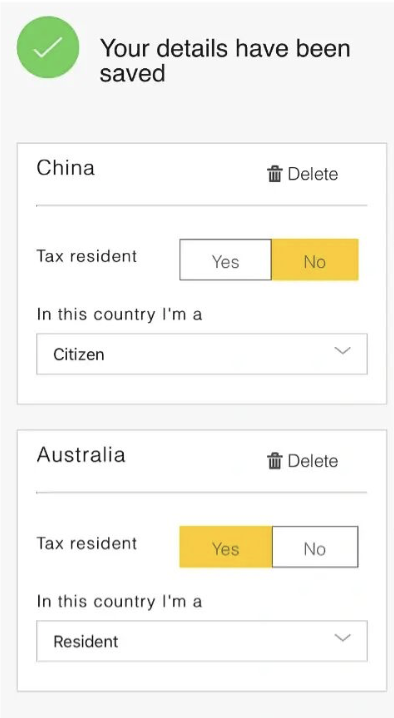Select No for China tax resident
The height and width of the screenshot is (718, 394).
coord(315,260)
